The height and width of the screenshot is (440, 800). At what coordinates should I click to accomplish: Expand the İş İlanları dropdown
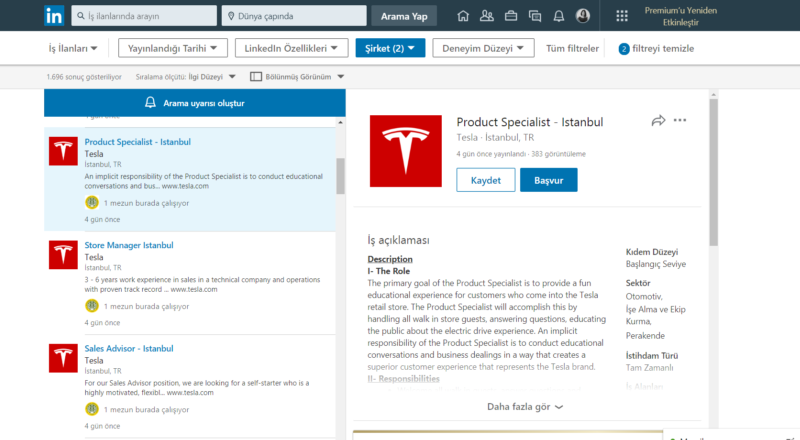tap(73, 48)
